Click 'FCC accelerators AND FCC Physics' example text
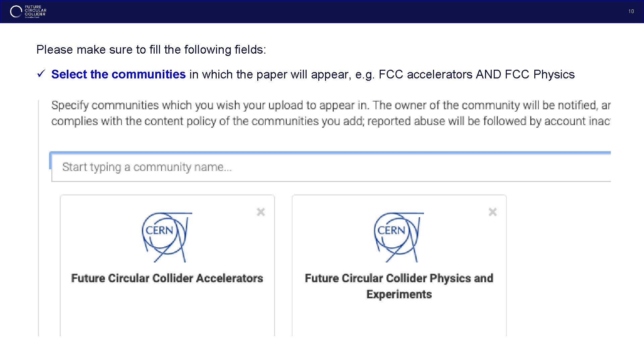The height and width of the screenshot is (362, 644). [x=476, y=74]
